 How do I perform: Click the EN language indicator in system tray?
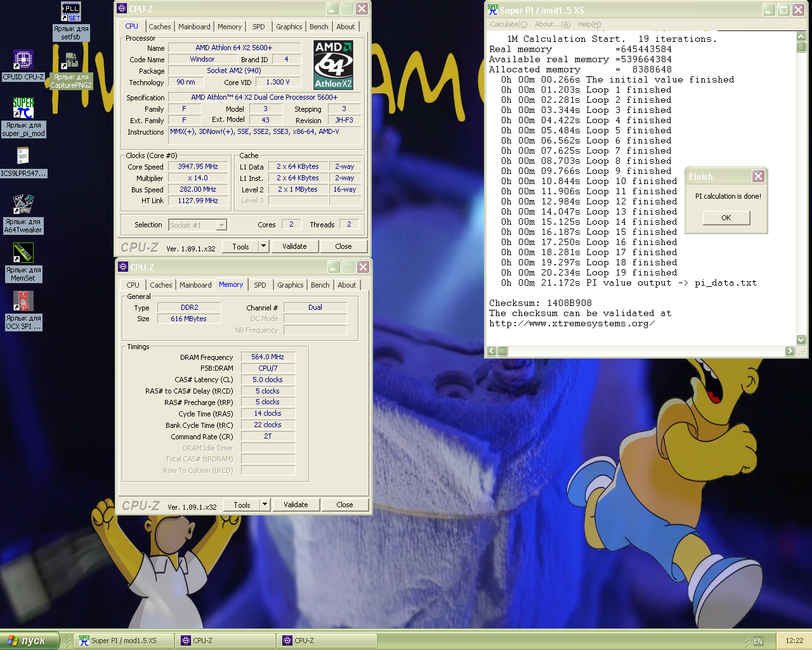point(758,641)
